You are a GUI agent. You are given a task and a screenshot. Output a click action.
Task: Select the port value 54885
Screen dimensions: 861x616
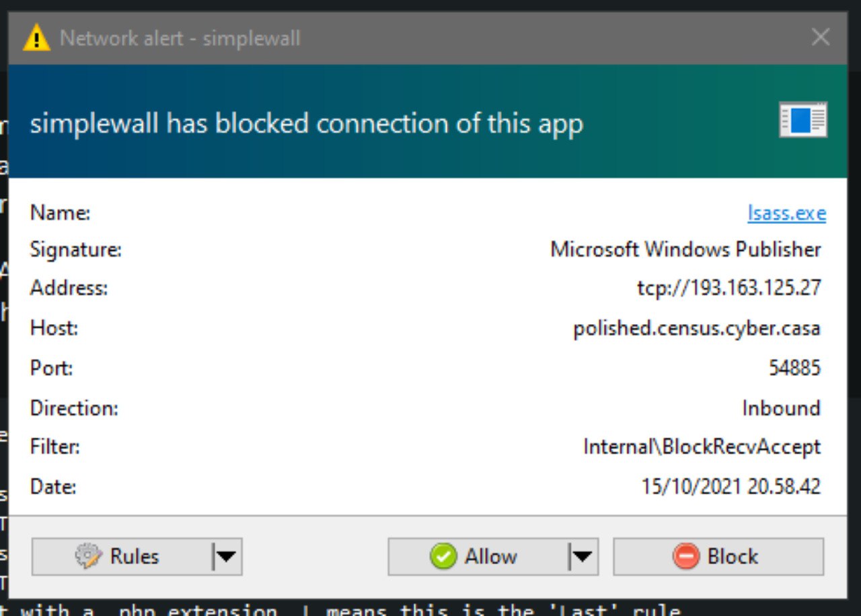[795, 368]
